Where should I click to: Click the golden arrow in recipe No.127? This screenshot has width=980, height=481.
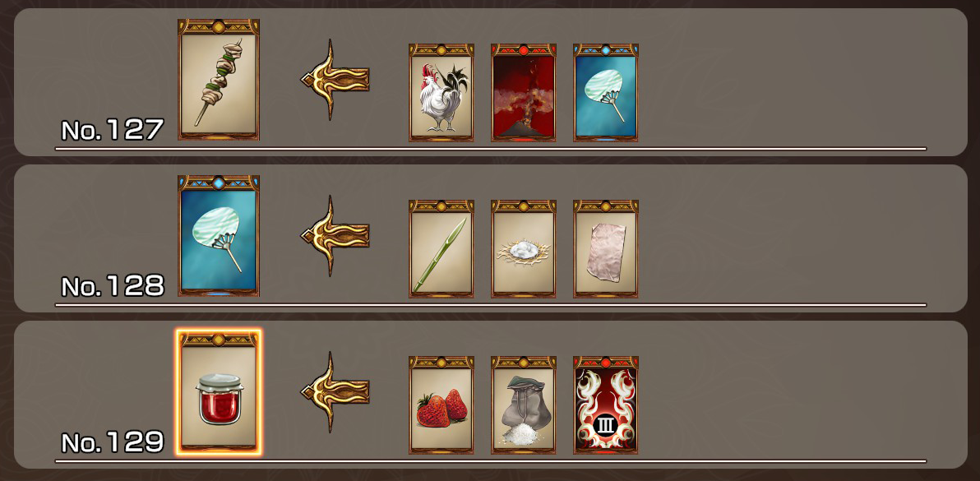[335, 79]
